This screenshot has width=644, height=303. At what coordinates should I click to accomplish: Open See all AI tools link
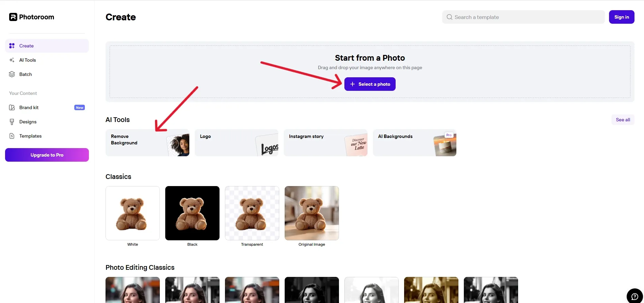(623, 120)
